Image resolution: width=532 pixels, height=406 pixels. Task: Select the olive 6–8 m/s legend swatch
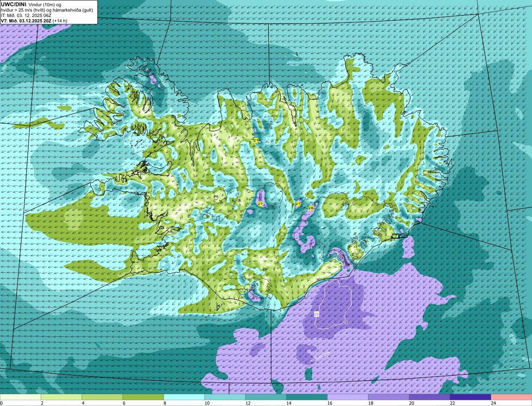point(143,397)
